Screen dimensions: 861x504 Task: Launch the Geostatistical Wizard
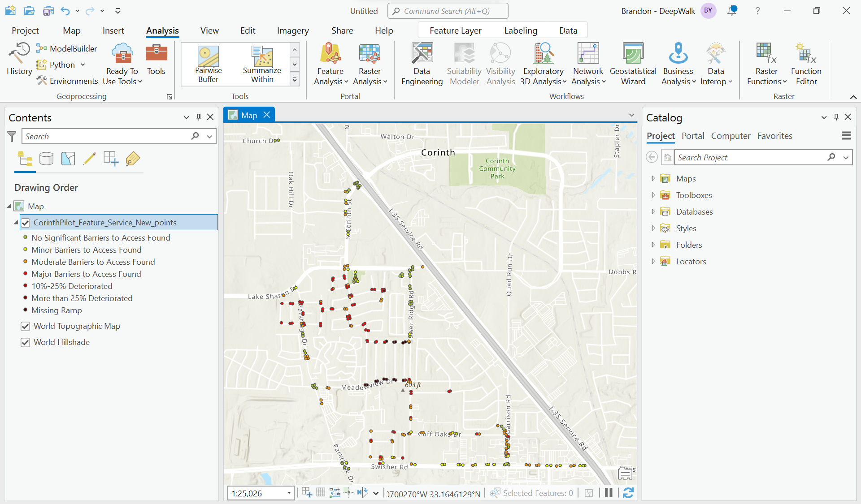[x=633, y=63]
